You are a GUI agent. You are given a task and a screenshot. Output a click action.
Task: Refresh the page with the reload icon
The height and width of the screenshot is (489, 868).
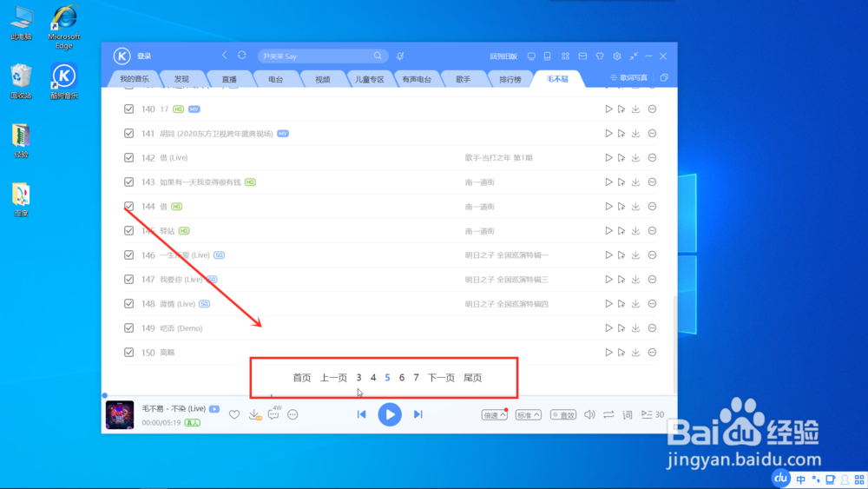242,56
